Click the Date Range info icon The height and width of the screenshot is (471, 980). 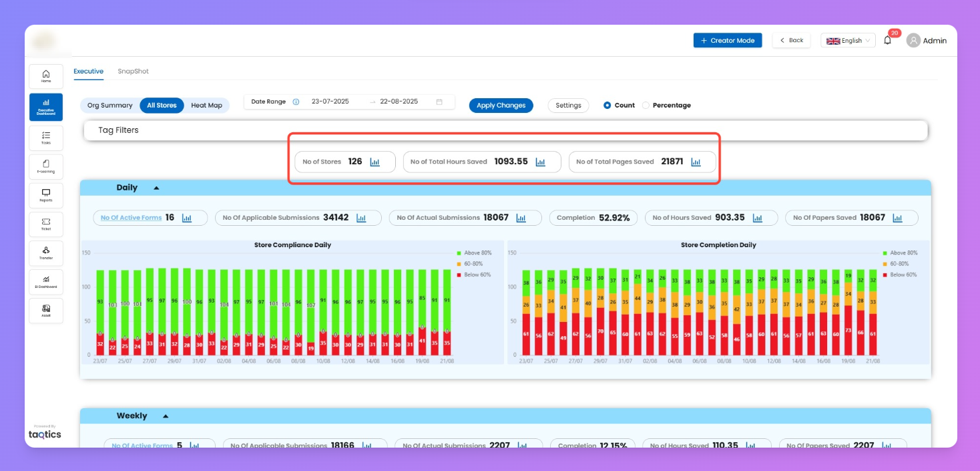(296, 102)
